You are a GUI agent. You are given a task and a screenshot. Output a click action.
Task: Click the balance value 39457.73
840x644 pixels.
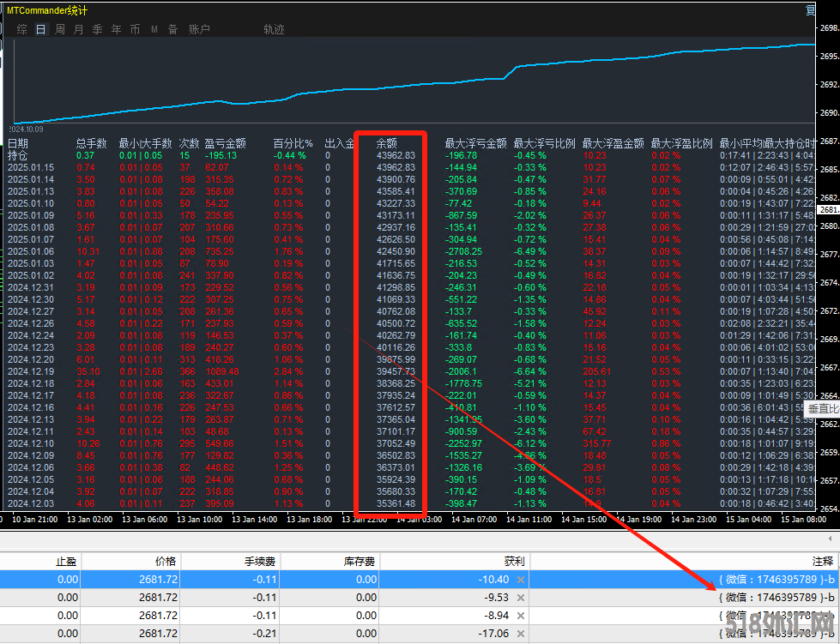tap(396, 371)
